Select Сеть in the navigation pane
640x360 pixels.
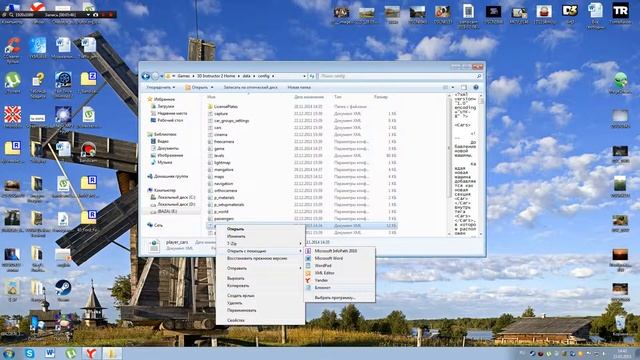(158, 225)
